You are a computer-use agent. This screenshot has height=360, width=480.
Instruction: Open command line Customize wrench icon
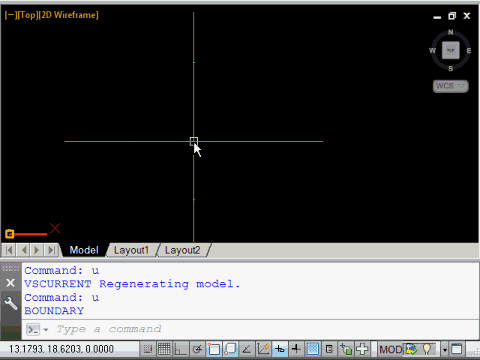point(11,303)
